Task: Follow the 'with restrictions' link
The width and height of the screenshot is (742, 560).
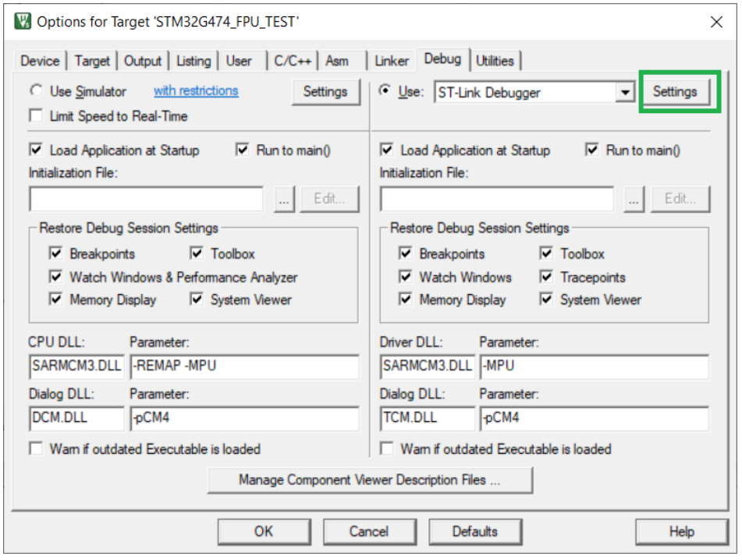Action: pyautogui.click(x=196, y=90)
